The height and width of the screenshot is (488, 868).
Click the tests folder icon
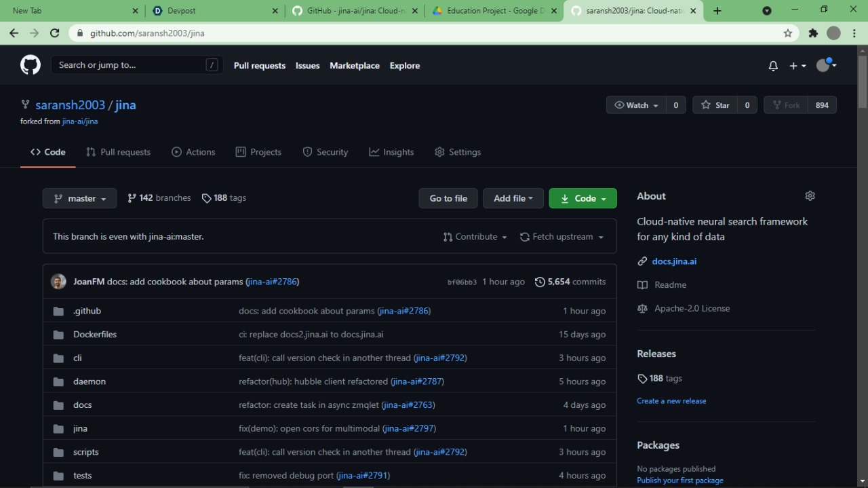coord(58,476)
